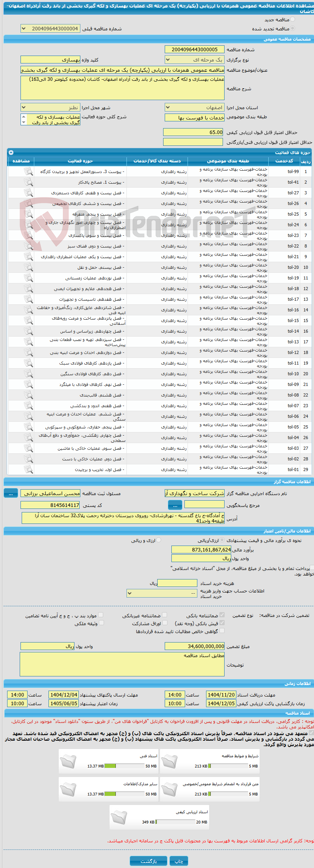Click the کدخدمت column header
The height and width of the screenshot is (868, 314).
[284, 161]
